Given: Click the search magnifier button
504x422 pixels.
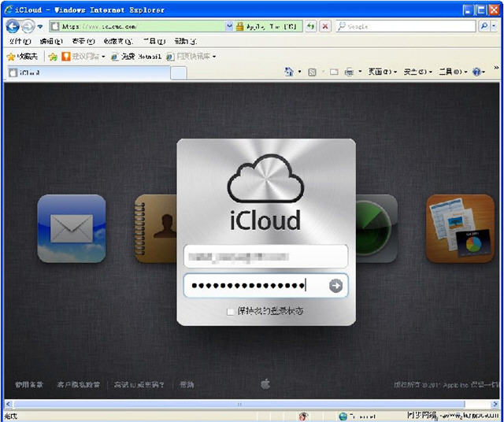Looking at the screenshot, I should [484, 26].
